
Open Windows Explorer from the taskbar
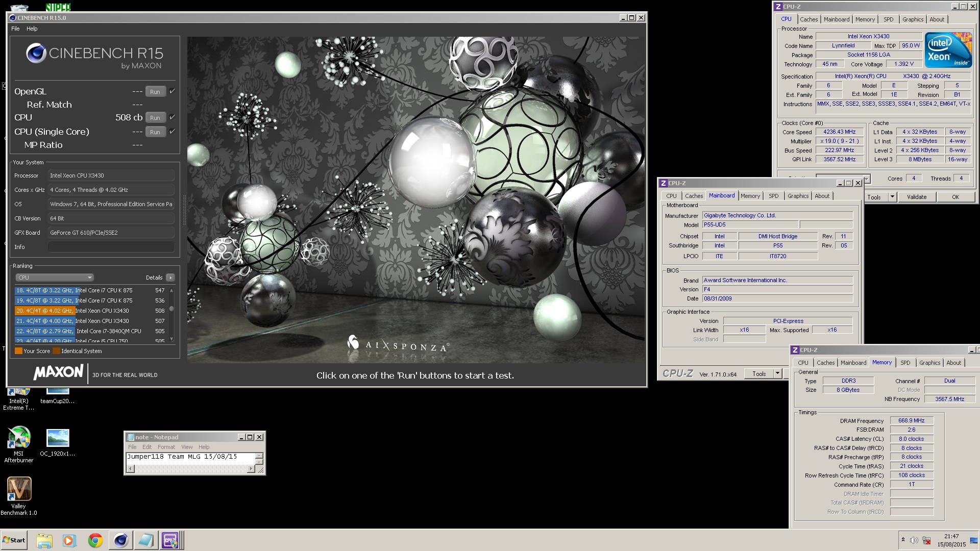pos(44,540)
